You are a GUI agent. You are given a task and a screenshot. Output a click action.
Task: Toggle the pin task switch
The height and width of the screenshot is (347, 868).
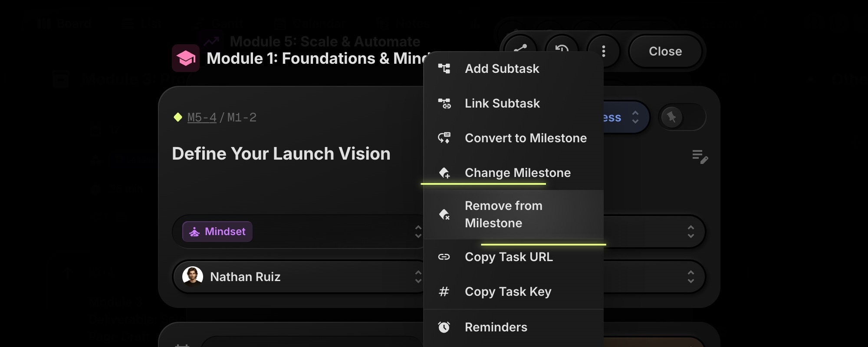point(682,117)
